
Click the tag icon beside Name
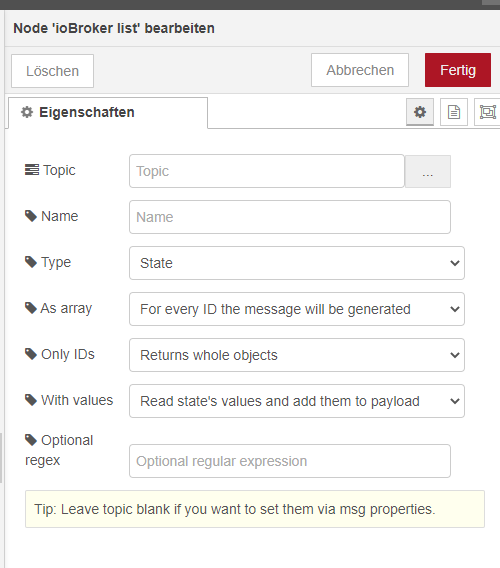31,216
